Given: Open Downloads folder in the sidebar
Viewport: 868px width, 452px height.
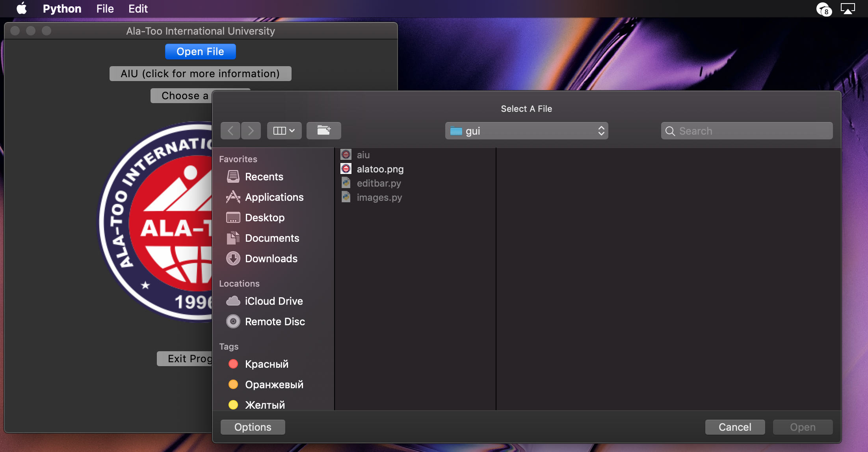Looking at the screenshot, I should [271, 259].
